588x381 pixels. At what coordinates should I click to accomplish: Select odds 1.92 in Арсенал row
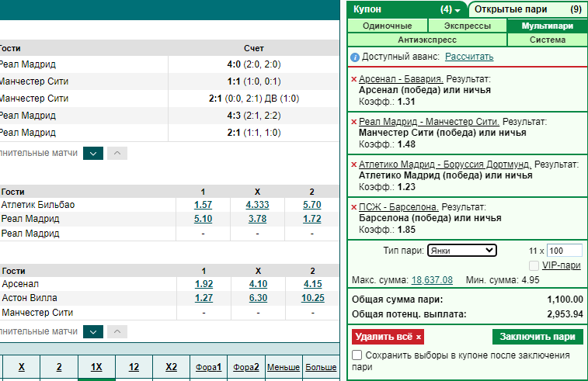pyautogui.click(x=204, y=284)
